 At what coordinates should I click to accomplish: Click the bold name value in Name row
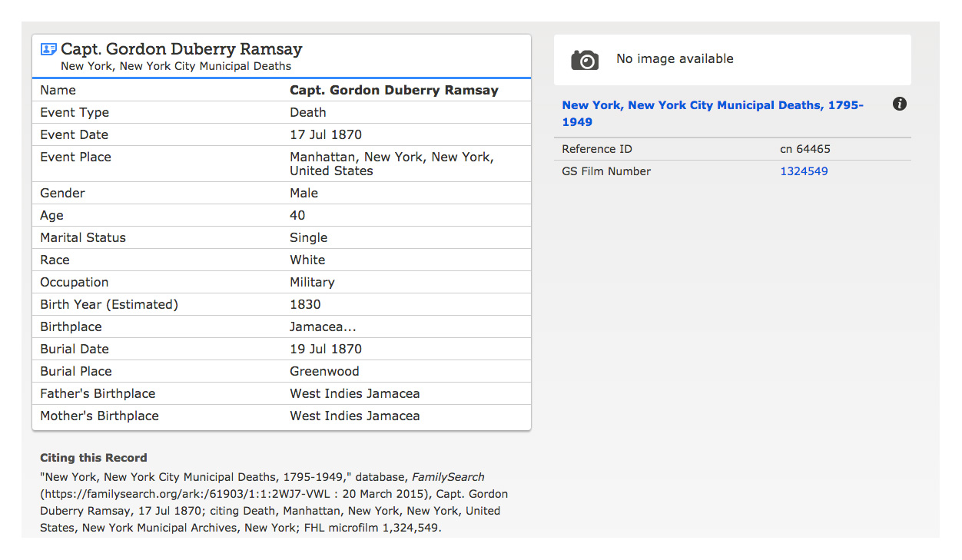393,90
